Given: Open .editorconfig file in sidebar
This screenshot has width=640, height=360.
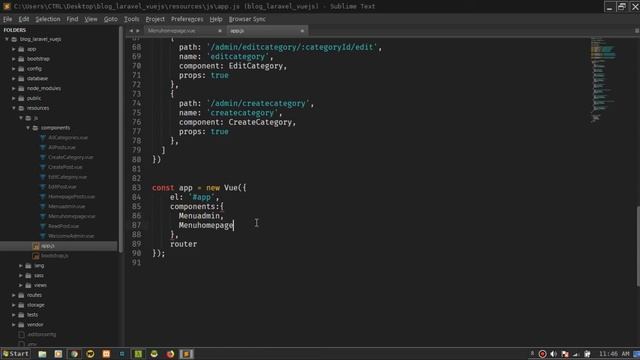Looking at the screenshot, I should coord(42,334).
